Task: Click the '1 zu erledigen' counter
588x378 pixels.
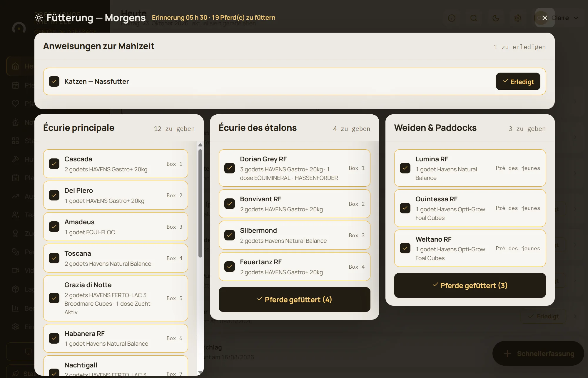Action: click(519, 47)
